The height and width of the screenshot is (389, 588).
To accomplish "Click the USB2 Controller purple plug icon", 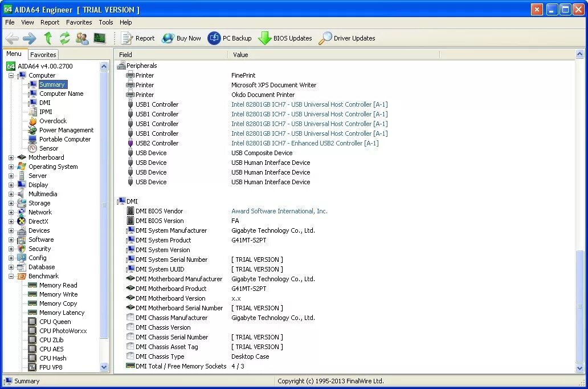I will pos(130,143).
